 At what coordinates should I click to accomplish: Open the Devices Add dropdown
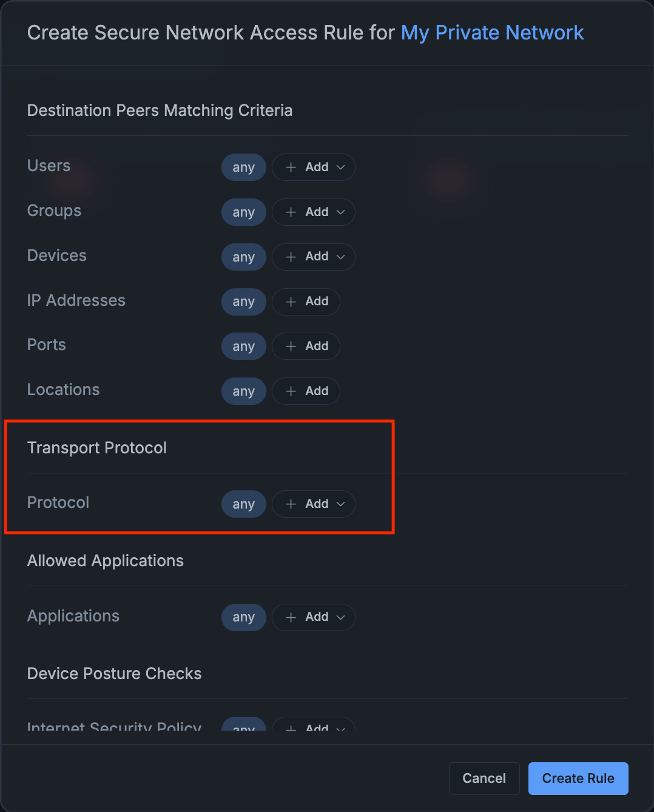340,257
